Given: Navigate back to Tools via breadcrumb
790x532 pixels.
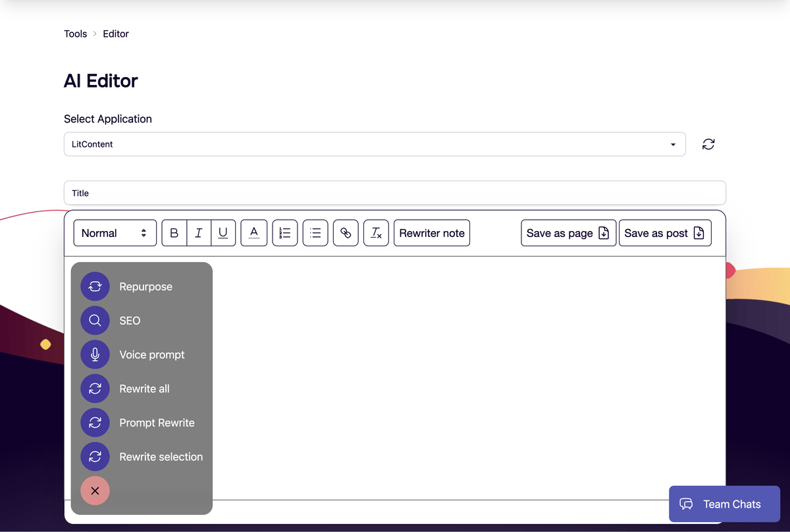Looking at the screenshot, I should point(75,34).
